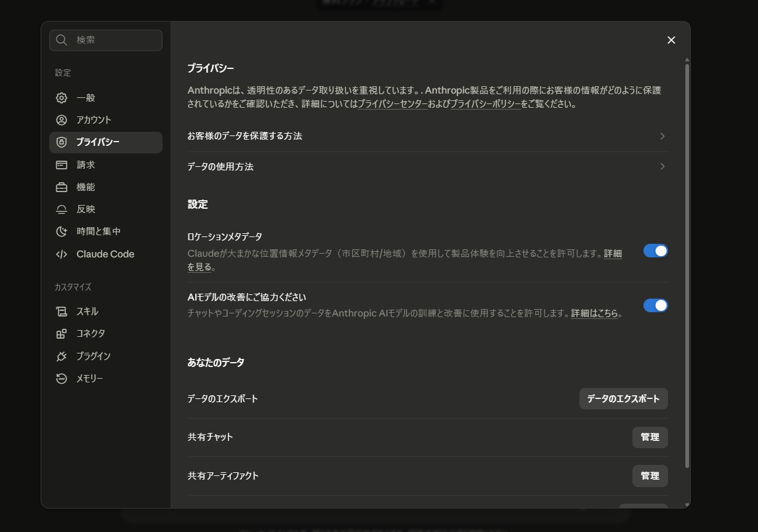Viewport: 758px width, 532px height.
Task: Click the bell icon beside 反映
Action: tap(62, 209)
